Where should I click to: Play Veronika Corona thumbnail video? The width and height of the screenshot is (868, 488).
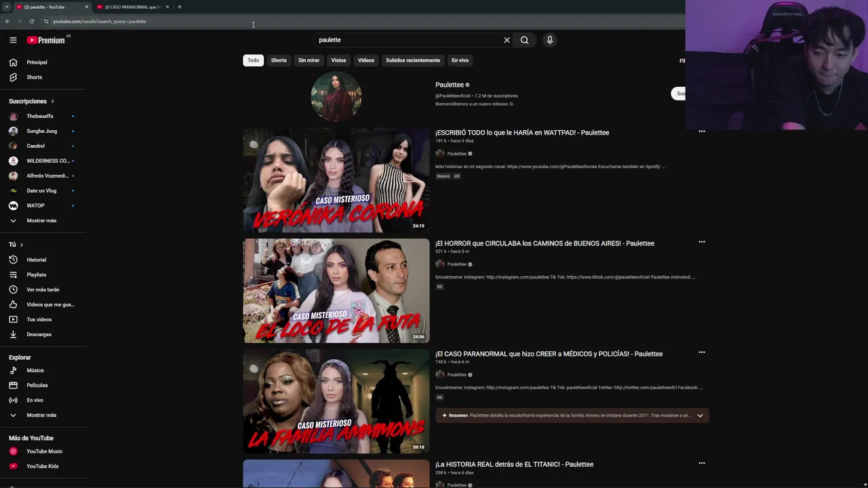tap(336, 180)
